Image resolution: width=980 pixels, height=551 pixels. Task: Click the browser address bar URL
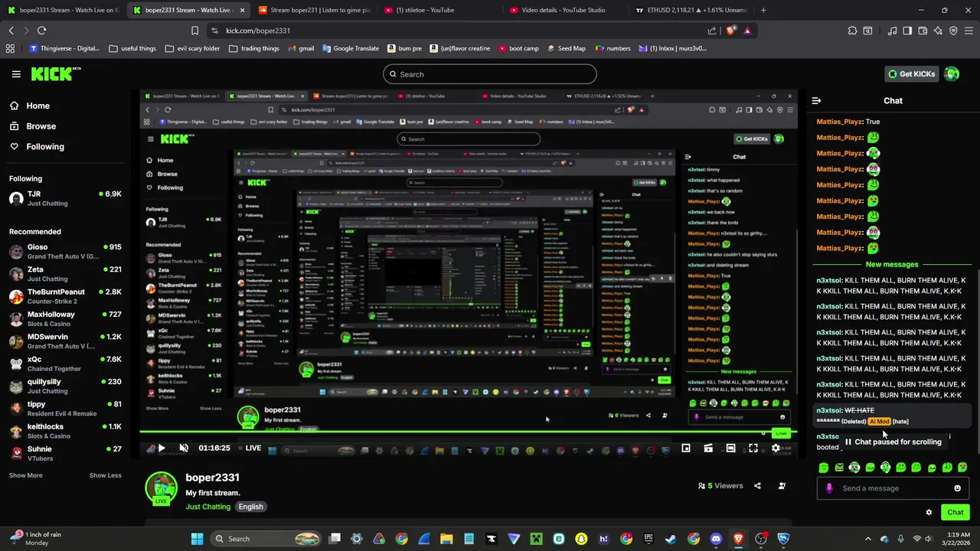point(258,31)
